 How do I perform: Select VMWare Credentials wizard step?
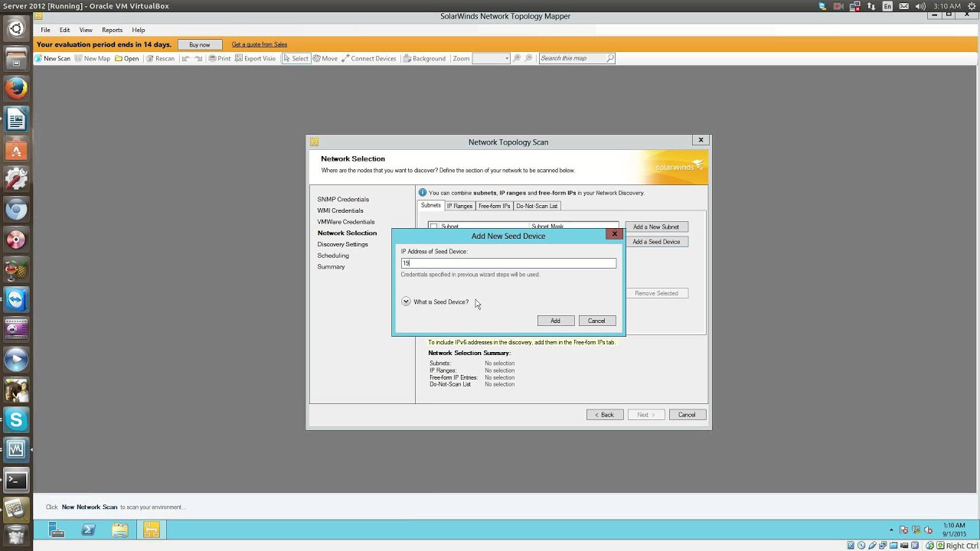[346, 222]
